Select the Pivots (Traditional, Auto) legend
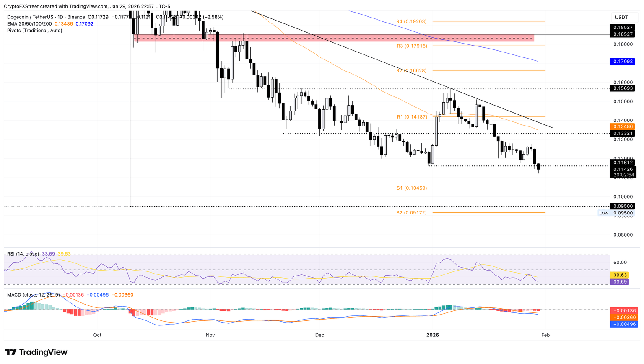 click(35, 31)
